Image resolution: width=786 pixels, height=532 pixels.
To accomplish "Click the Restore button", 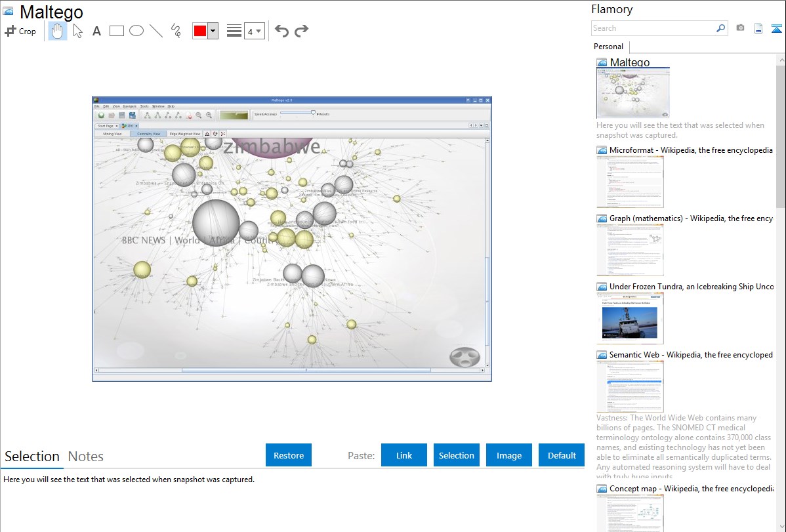I will [x=289, y=455].
